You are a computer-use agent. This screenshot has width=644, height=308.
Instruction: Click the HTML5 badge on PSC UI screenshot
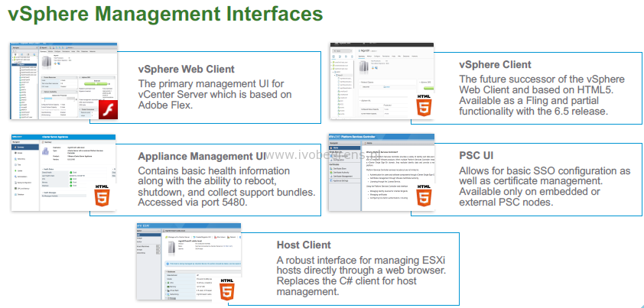tap(424, 195)
